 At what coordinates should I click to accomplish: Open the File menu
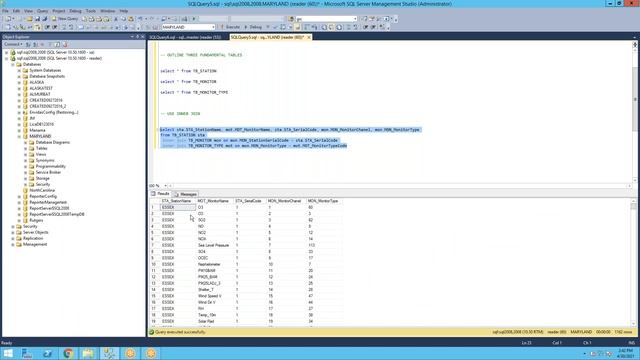[x=5, y=11]
